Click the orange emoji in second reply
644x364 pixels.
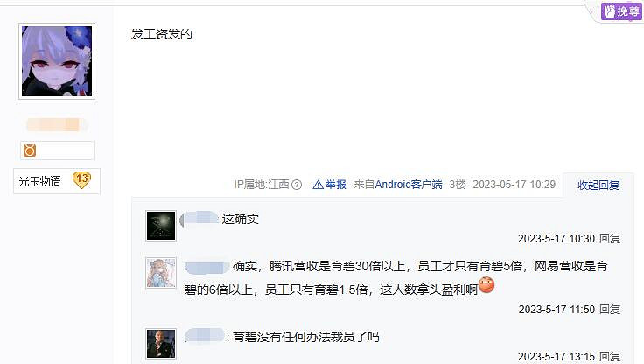click(x=486, y=285)
